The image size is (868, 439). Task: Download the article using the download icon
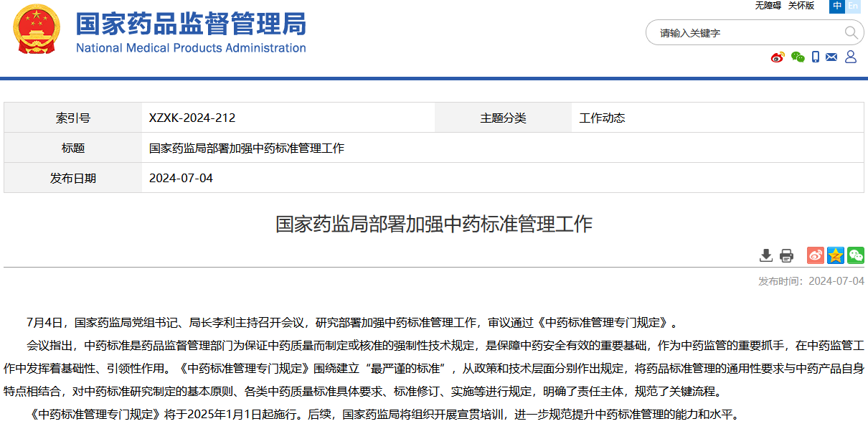[x=766, y=255]
